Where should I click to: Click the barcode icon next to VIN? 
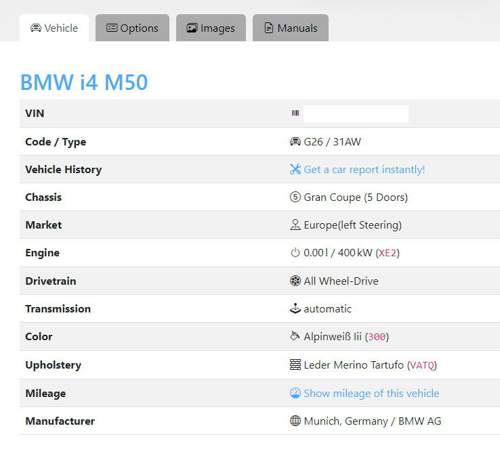point(295,113)
